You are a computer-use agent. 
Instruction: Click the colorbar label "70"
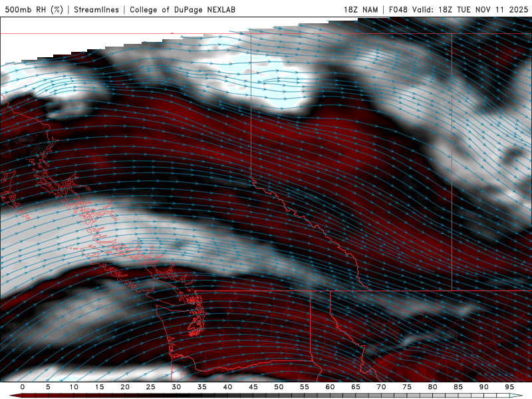pos(381,387)
